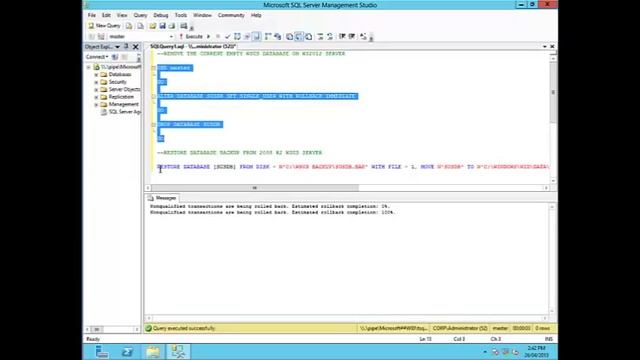Toggle Include Actual Execution Plan
The height and width of the screenshot is (360, 640).
[x=268, y=36]
